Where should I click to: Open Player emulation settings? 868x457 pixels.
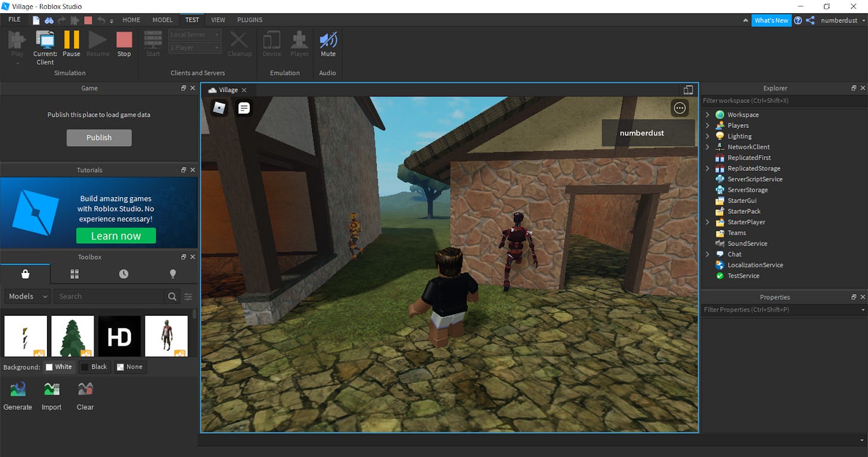click(x=299, y=44)
